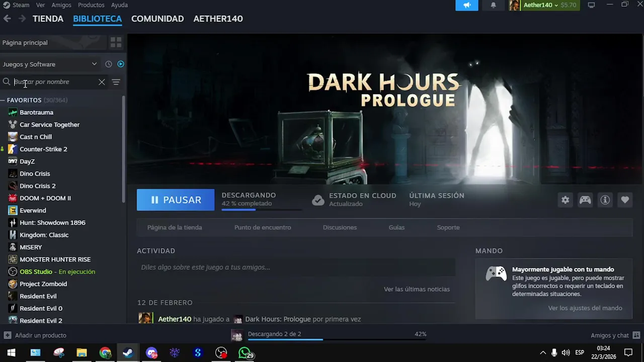The image size is (644, 362).
Task: Collapse the FAVORITOS category
Action: (3, 100)
